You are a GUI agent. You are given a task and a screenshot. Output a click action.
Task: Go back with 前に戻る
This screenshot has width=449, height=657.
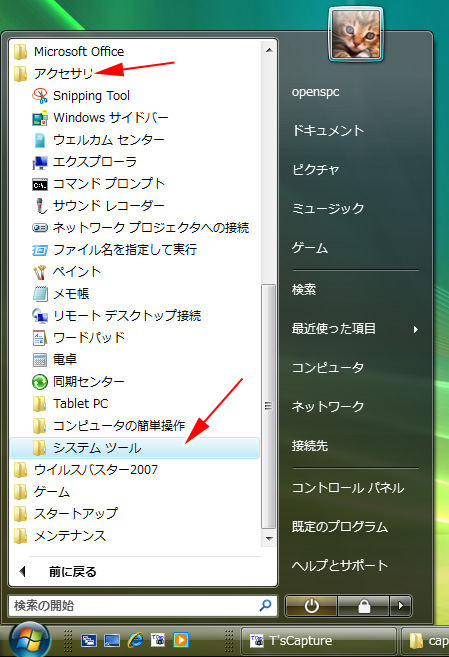click(x=59, y=572)
